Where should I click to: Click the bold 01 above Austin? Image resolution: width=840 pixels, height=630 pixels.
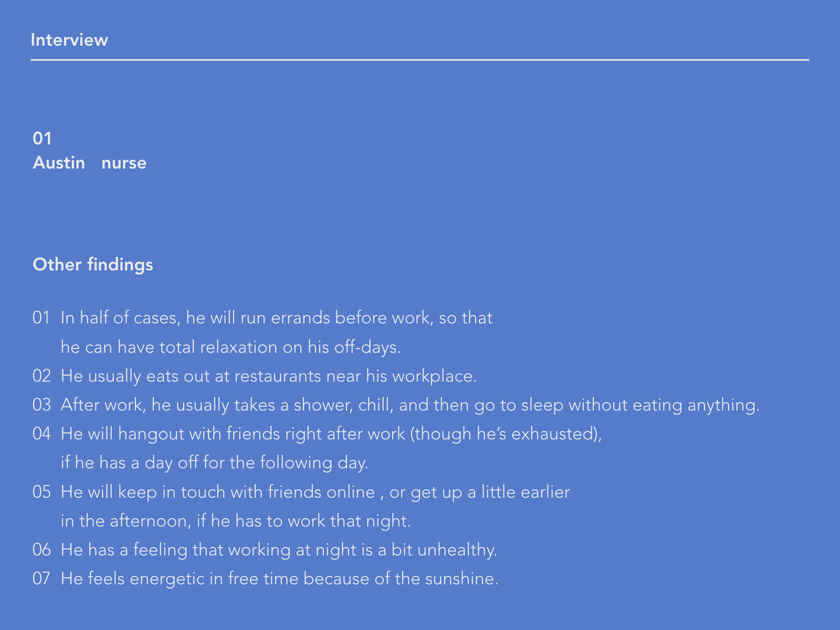42,139
